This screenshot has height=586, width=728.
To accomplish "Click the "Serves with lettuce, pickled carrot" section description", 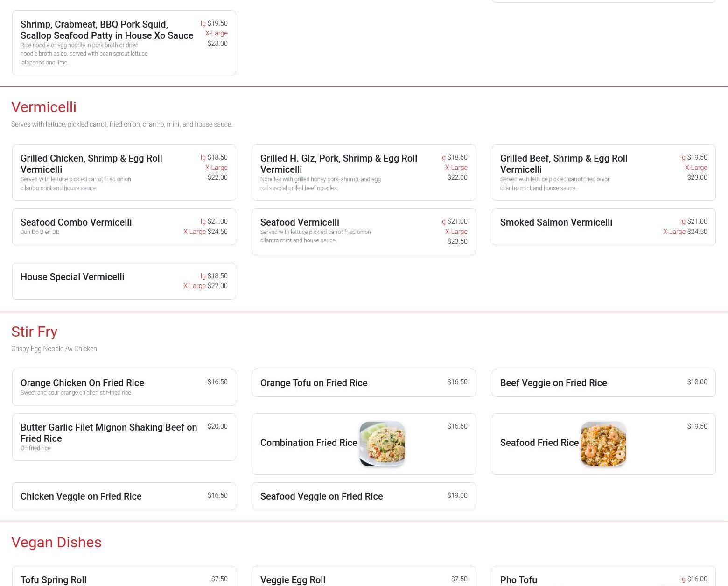I will tap(122, 124).
